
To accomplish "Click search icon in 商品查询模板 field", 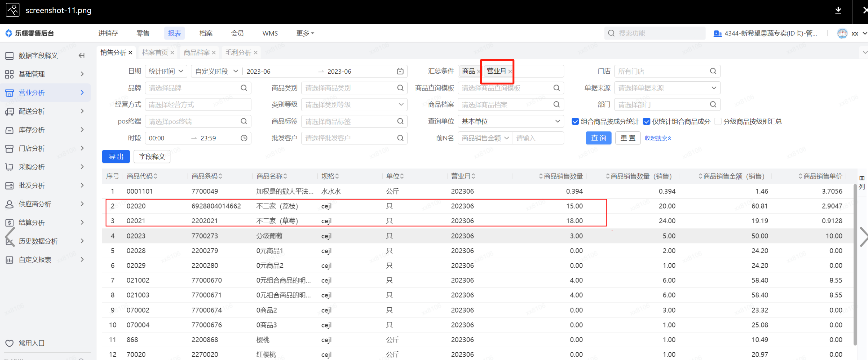I will [556, 88].
